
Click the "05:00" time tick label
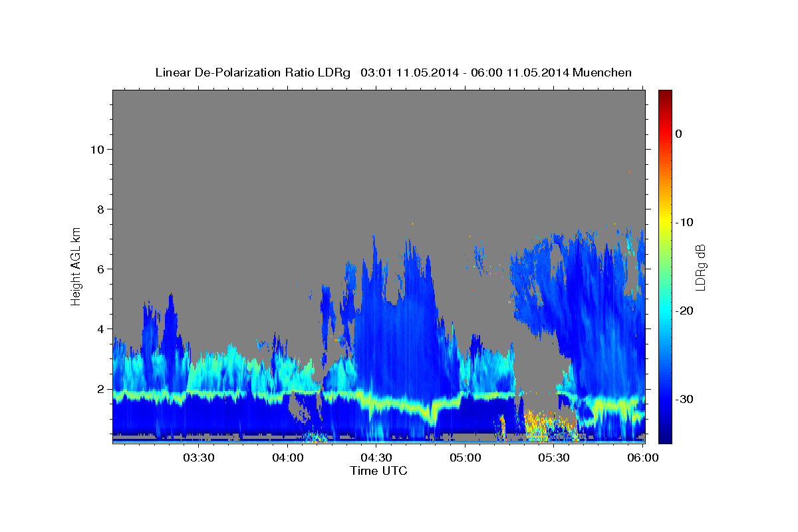[x=465, y=458]
